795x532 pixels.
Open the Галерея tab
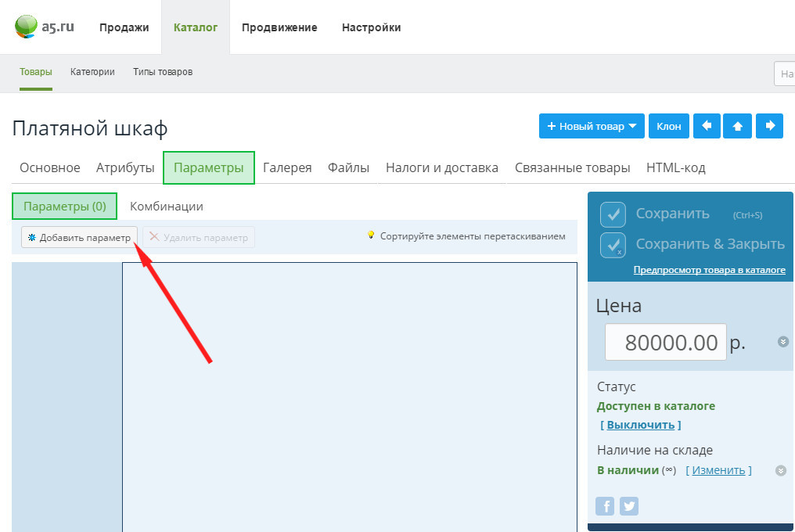[x=287, y=168]
